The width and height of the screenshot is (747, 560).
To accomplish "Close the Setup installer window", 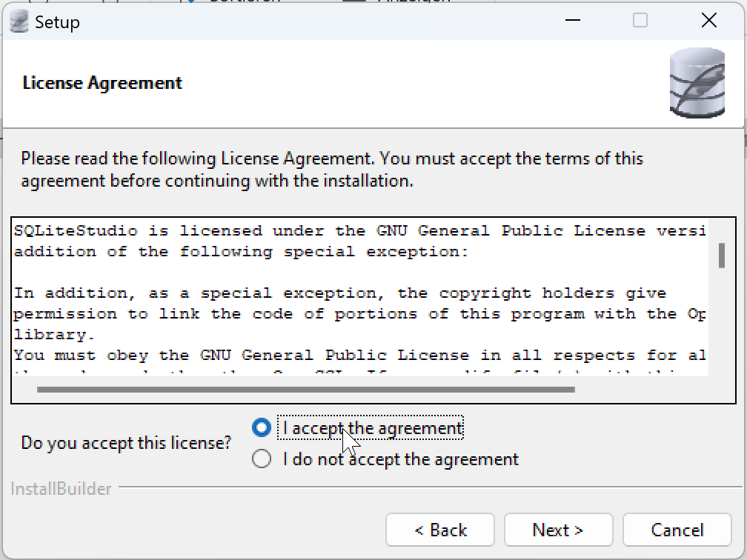I will point(709,21).
